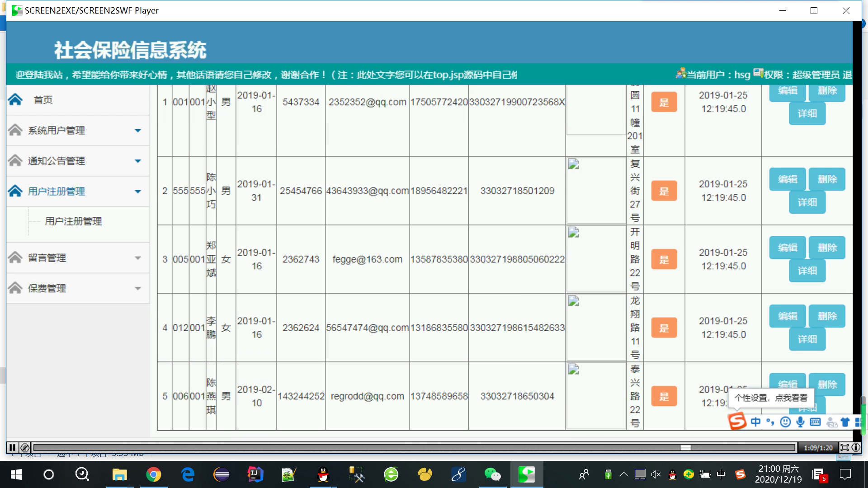868x488 pixels.
Task: Click the 系统用户管理 menu label
Action: (57, 131)
